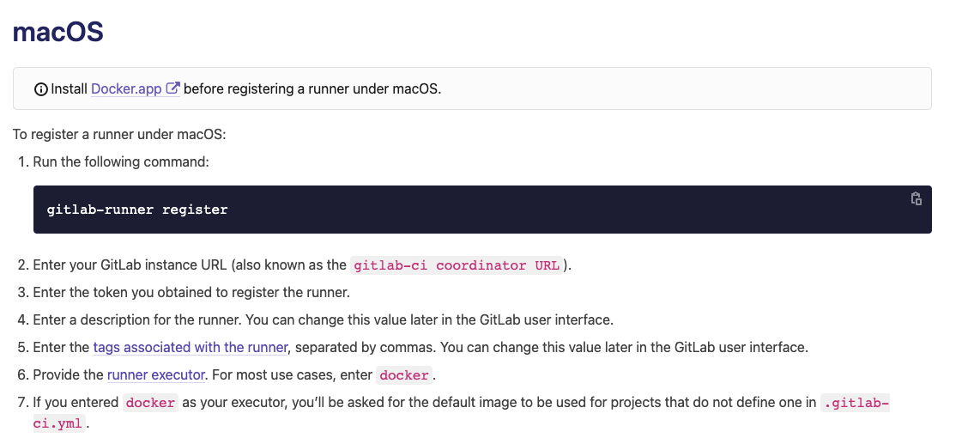Click the 'If you entered' text in step 7
The width and height of the screenshot is (980, 444).
76,403
